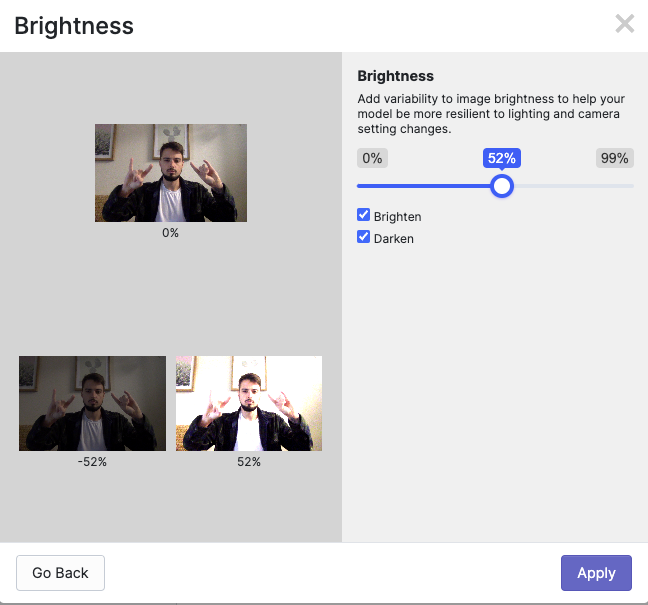
Task: Select the brightened 52% preview image
Action: (x=249, y=403)
